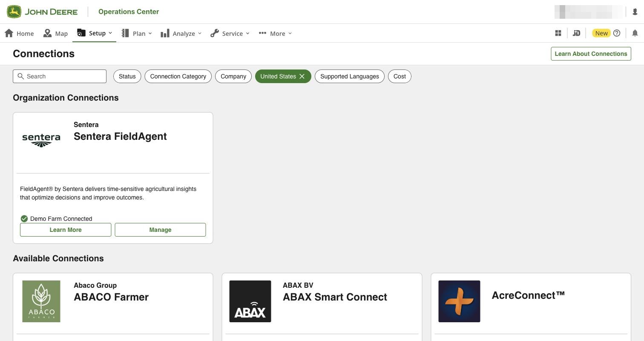Open the apps grid icon
Image resolution: width=644 pixels, height=341 pixels.
coord(558,33)
